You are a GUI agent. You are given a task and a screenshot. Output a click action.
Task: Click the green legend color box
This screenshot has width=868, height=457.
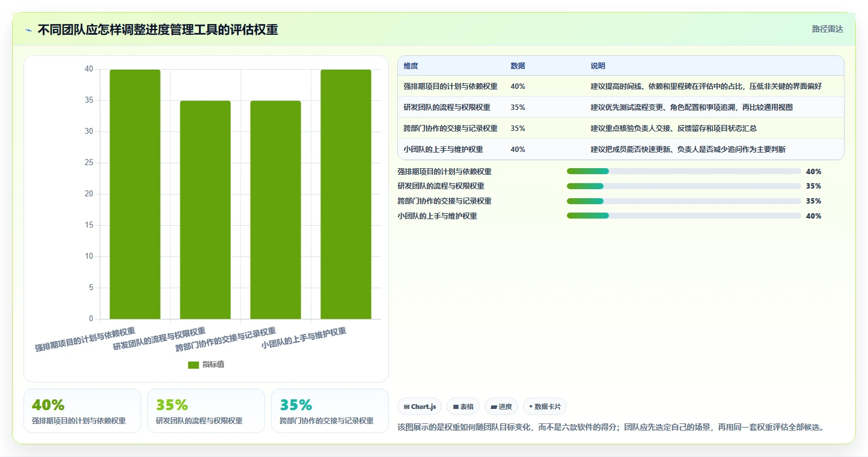point(194,365)
